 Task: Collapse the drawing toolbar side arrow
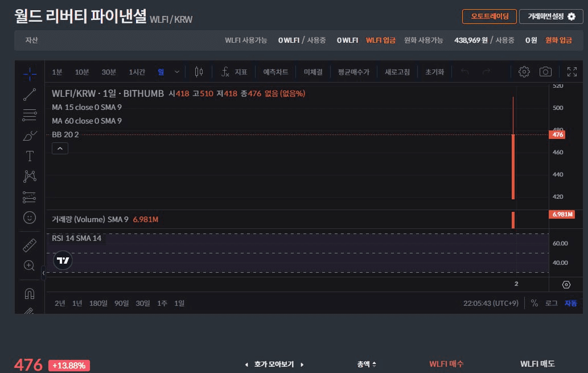pos(43,273)
